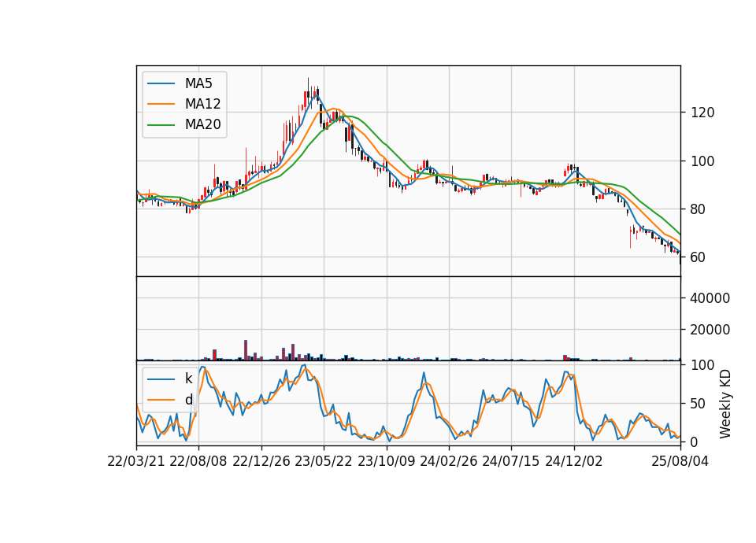Click the 24/02/26 date label
The image size is (756, 543).
point(448,461)
